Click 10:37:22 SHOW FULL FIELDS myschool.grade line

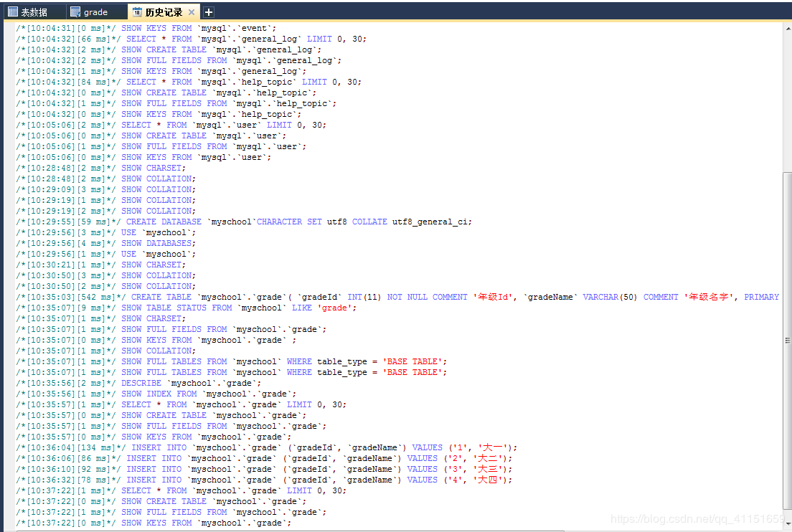point(171,513)
